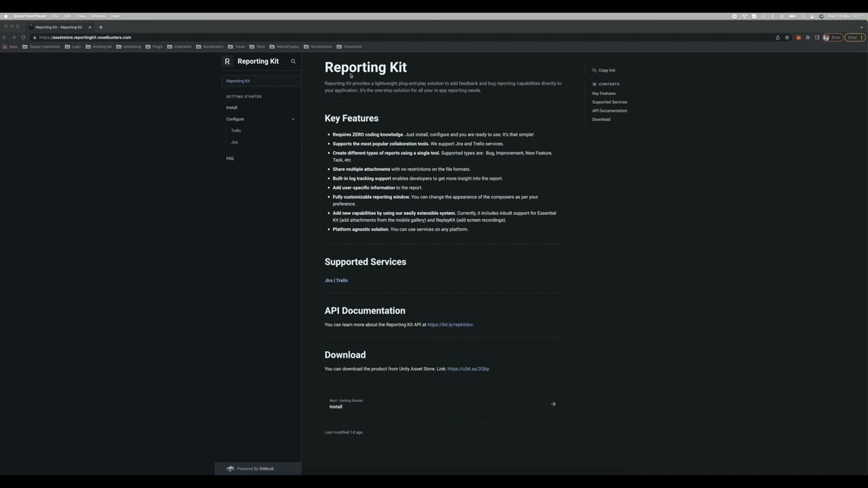
Task: Open a new tab with the plus icon
Action: point(100,27)
